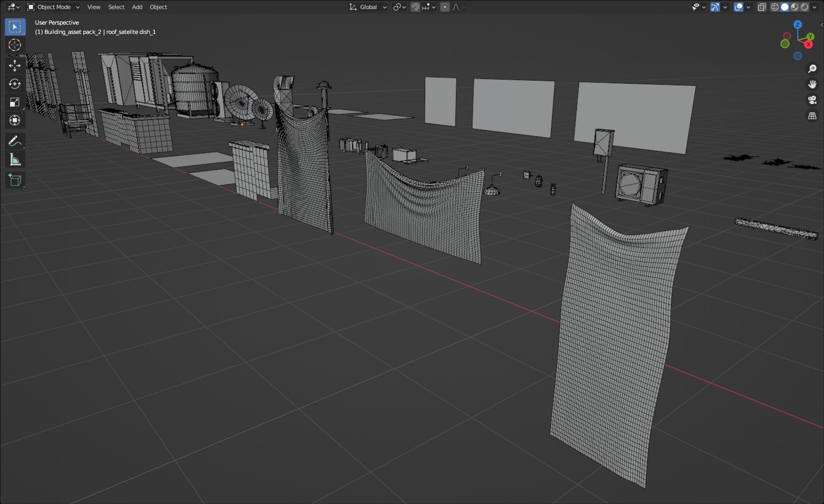Switch to rendered shading
824x504 pixels.
(x=804, y=7)
